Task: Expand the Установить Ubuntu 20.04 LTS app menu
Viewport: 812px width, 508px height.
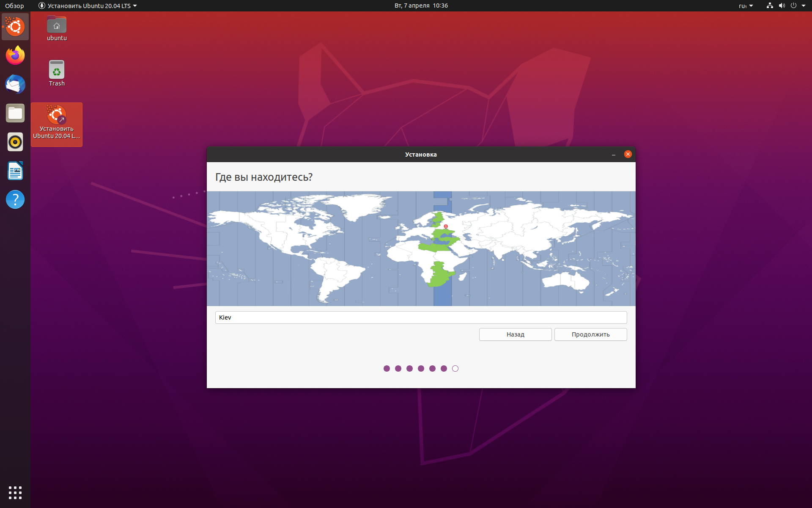Action: (88, 6)
